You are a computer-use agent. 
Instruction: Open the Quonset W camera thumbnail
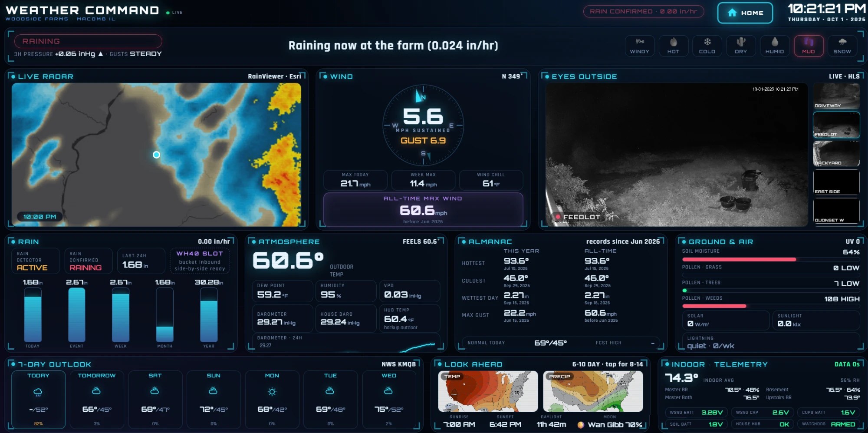(836, 211)
